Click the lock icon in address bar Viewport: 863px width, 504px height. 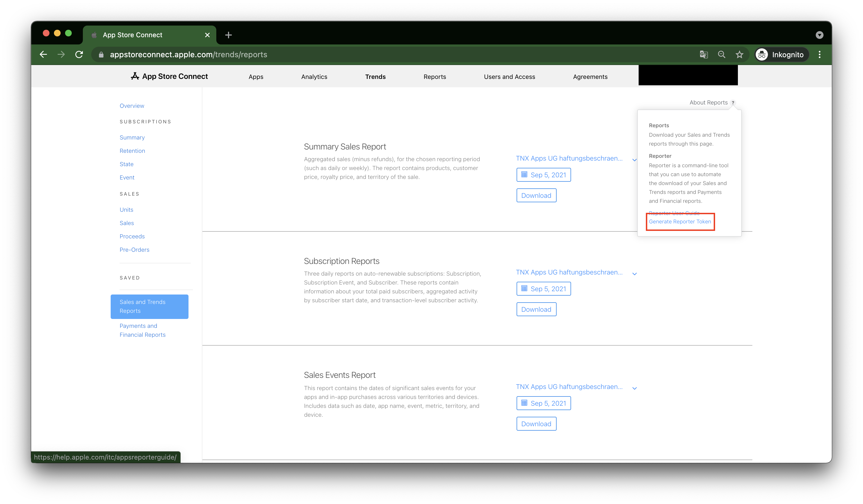tap(101, 55)
